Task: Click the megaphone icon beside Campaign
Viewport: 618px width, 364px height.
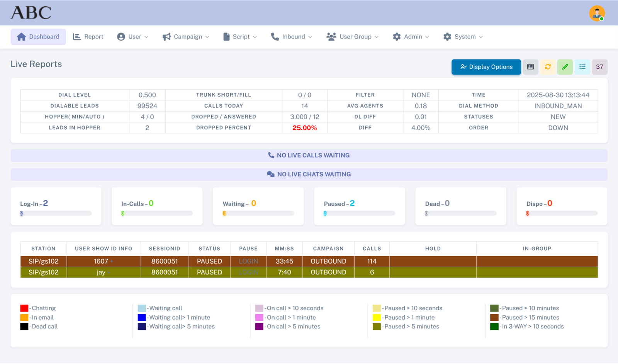Action: 166,36
